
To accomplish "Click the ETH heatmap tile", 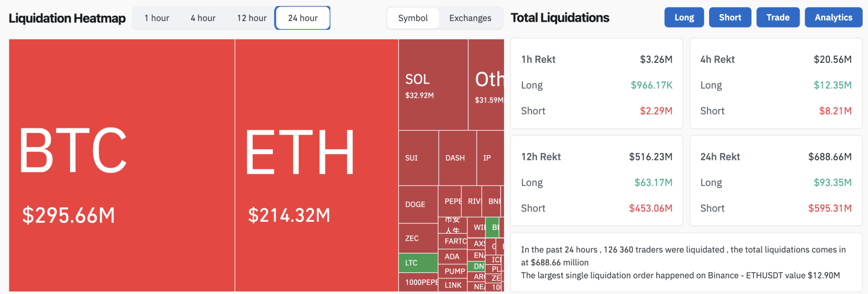I will click(x=316, y=165).
